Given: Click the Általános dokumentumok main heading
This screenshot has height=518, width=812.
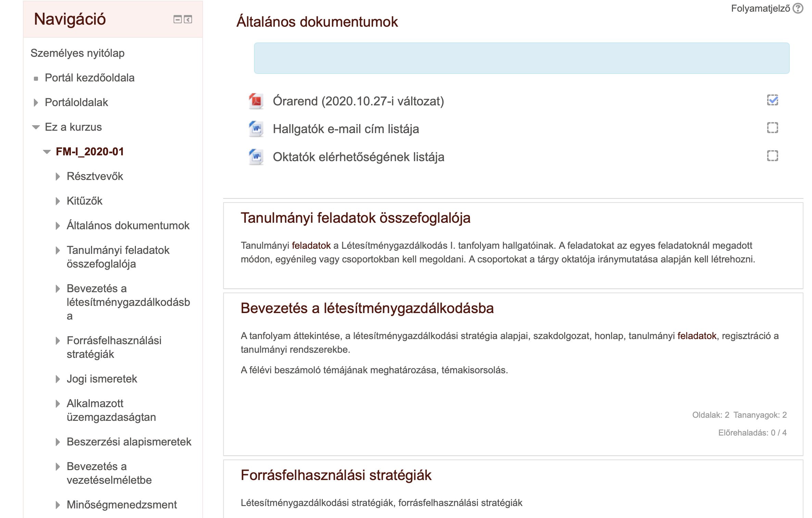Looking at the screenshot, I should [317, 22].
